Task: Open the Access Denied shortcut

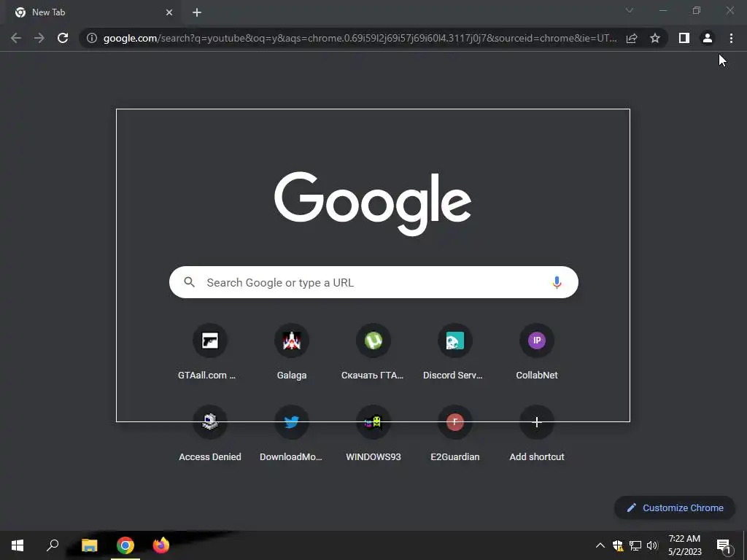Action: point(209,433)
